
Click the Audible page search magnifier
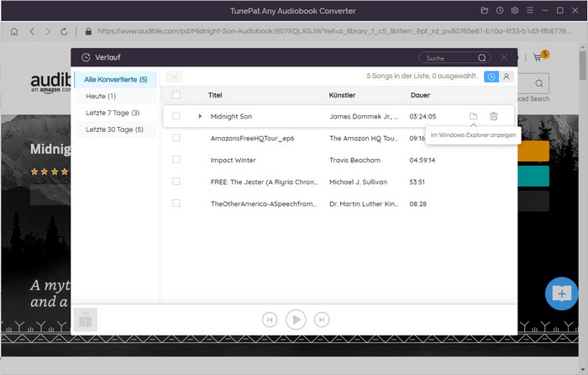pyautogui.click(x=539, y=83)
